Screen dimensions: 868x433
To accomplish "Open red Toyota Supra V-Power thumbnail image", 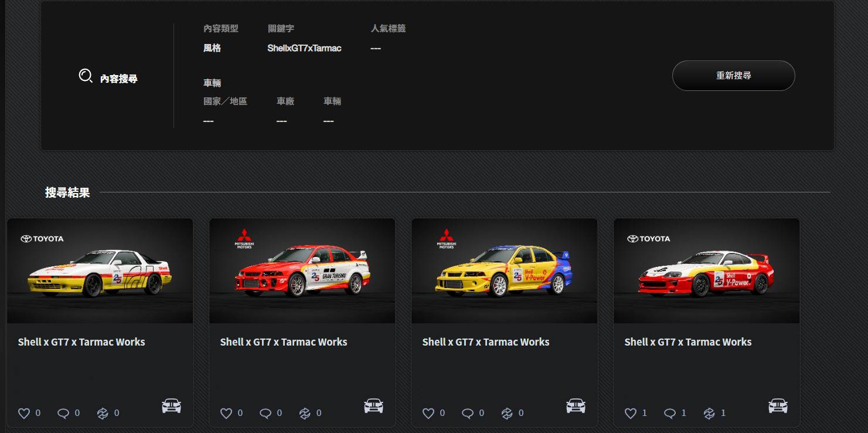I will click(x=707, y=271).
